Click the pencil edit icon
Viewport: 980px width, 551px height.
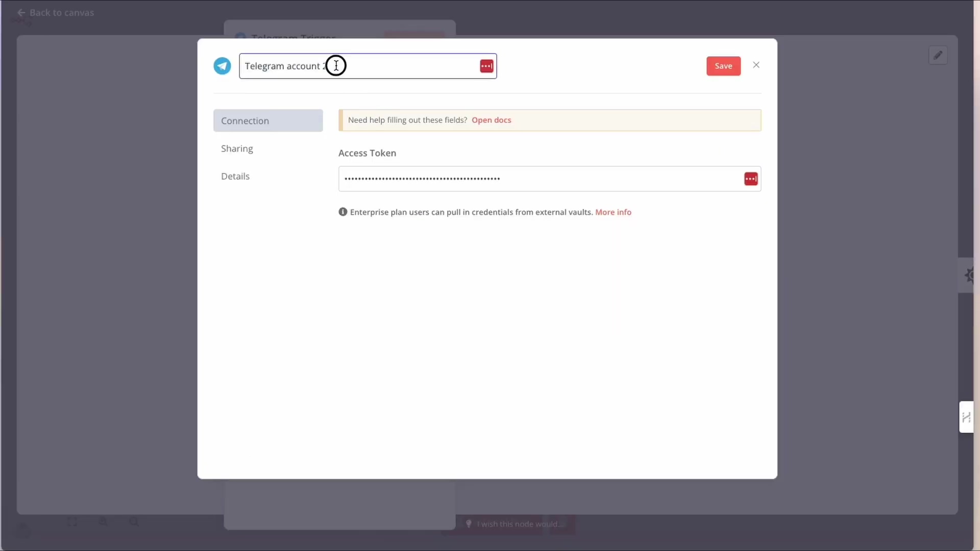(938, 56)
